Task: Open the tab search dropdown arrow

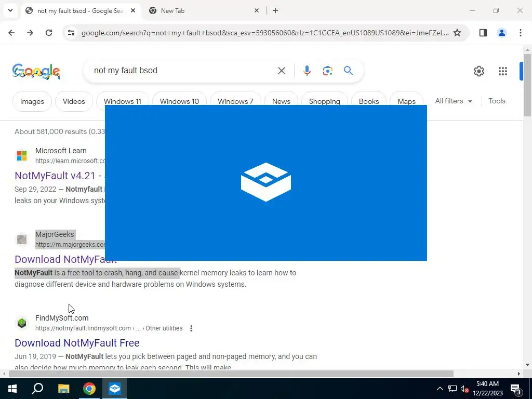Action: coord(10,10)
